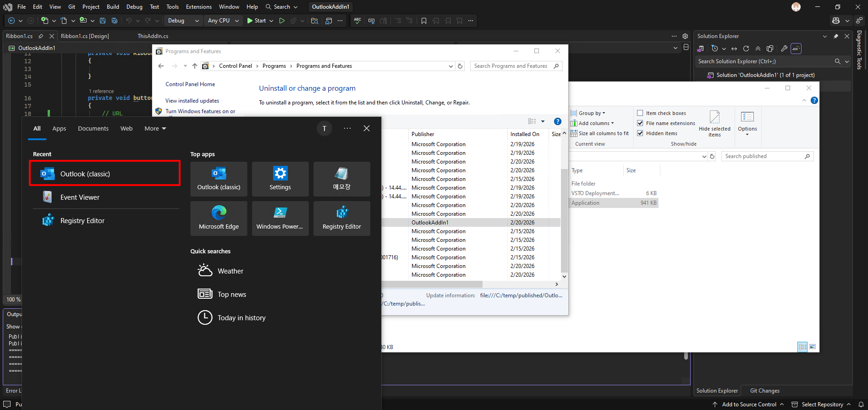Click Add to Source Control in status bar

click(x=748, y=405)
